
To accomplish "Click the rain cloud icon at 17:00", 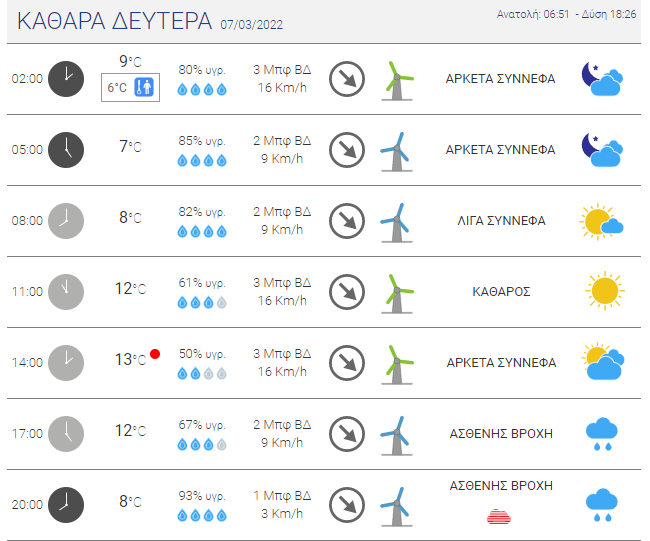I will [602, 434].
